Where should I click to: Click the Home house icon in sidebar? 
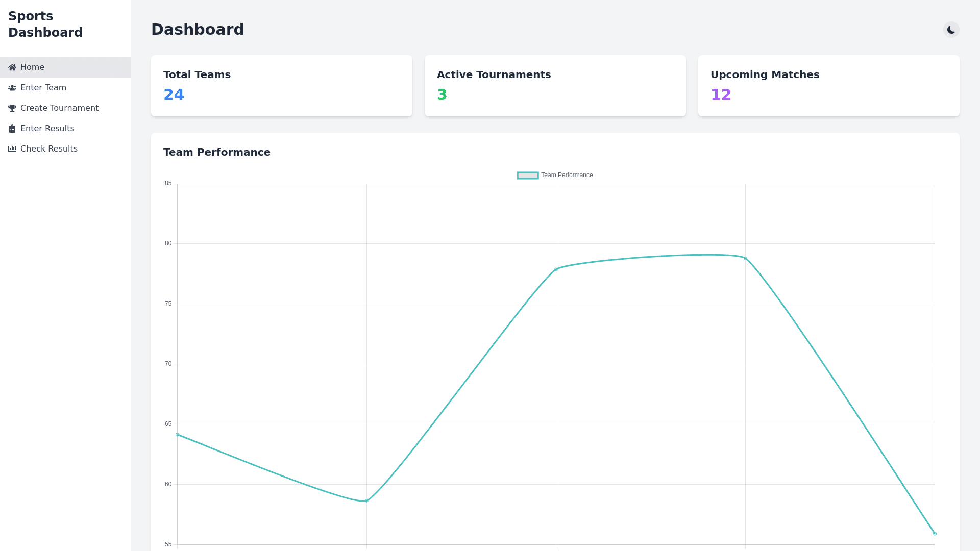pyautogui.click(x=12, y=67)
